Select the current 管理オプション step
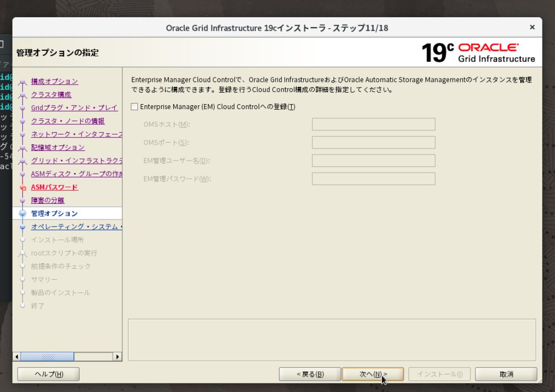The height and width of the screenshot is (392, 555). point(54,213)
